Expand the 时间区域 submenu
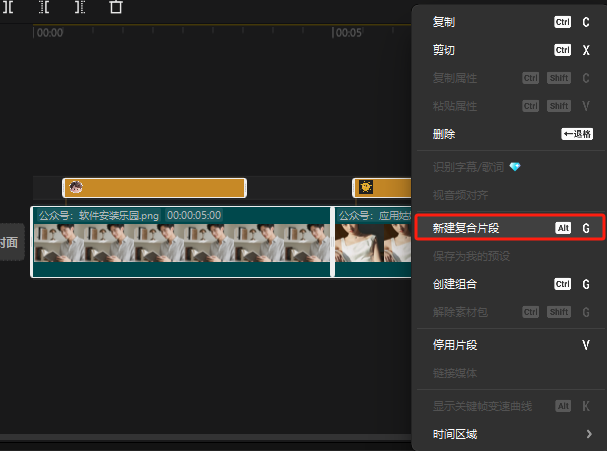 pos(455,434)
